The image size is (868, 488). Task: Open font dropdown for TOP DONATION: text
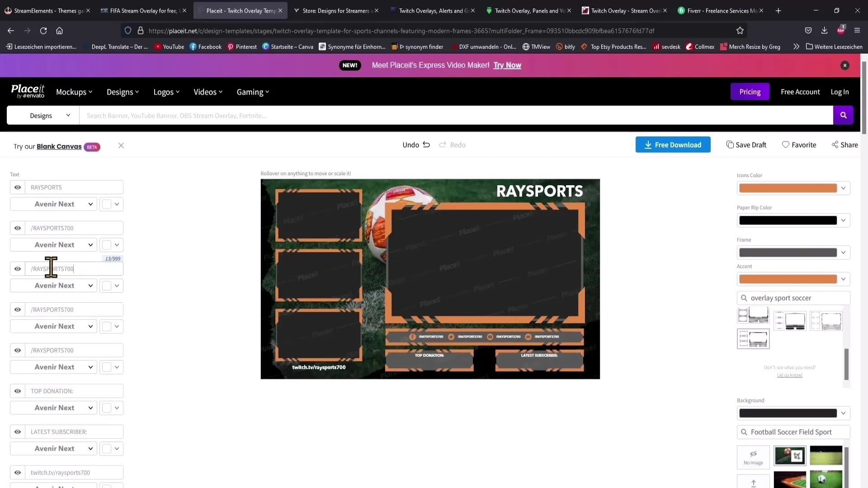point(53,408)
